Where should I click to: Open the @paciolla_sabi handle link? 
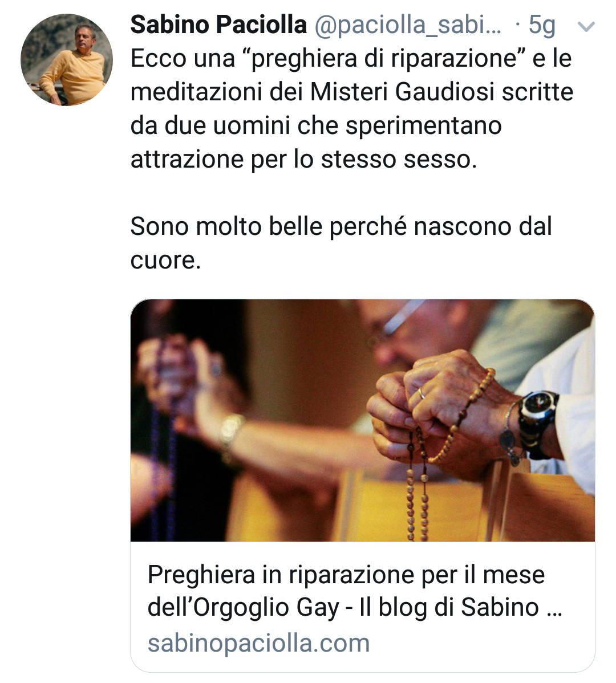pos(407,25)
